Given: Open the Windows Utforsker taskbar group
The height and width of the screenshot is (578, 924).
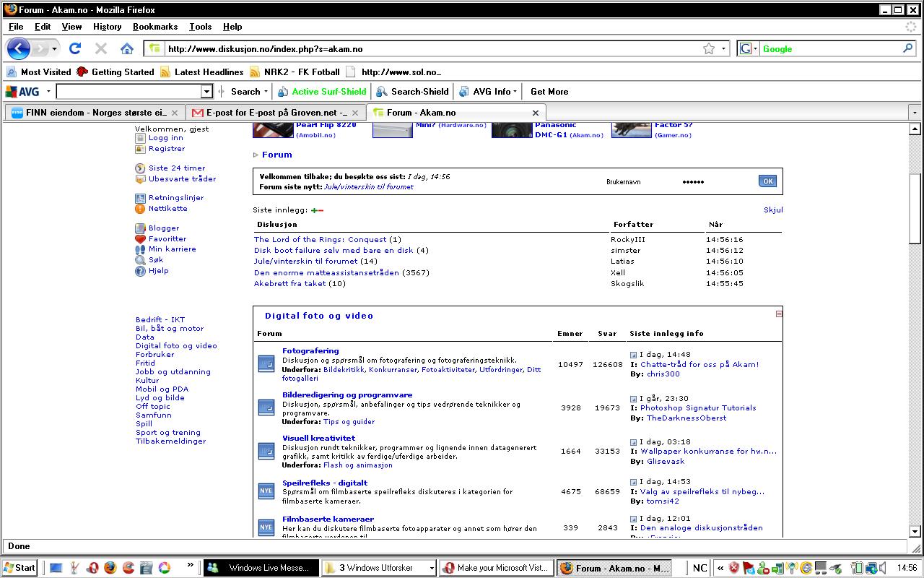Looking at the screenshot, I should [x=379, y=568].
